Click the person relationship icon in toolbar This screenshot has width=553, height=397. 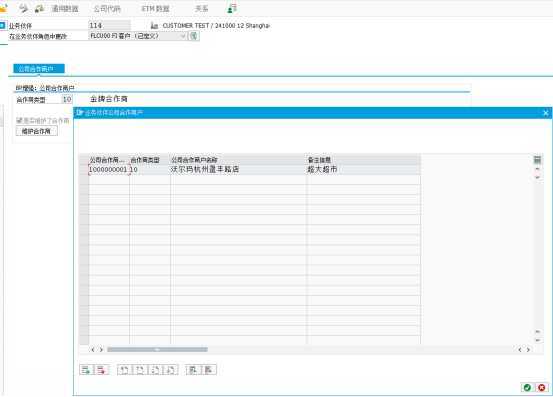coord(232,8)
